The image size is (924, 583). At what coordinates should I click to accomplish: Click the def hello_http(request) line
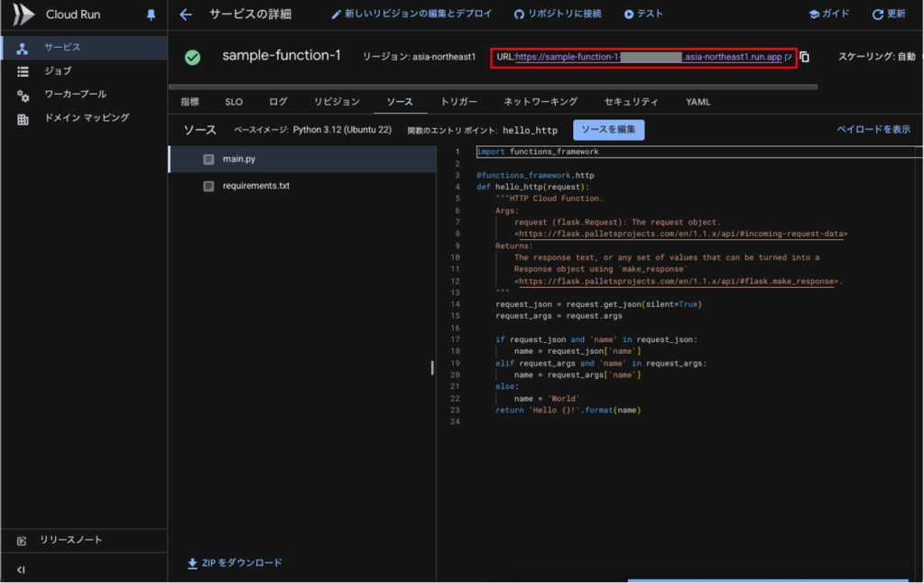(532, 187)
